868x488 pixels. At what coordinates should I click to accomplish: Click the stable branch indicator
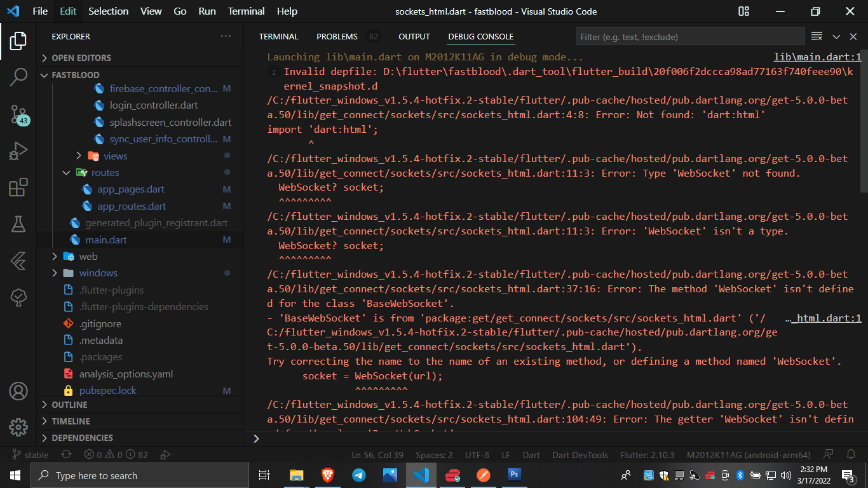point(29,454)
